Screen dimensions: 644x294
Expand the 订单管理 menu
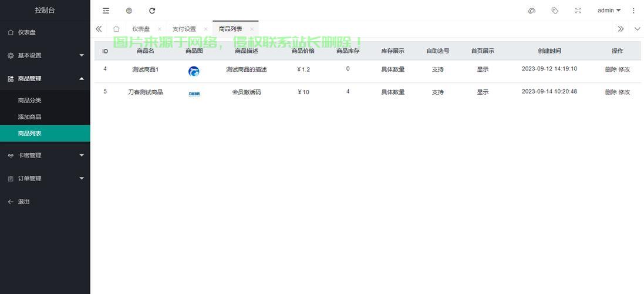(x=45, y=178)
